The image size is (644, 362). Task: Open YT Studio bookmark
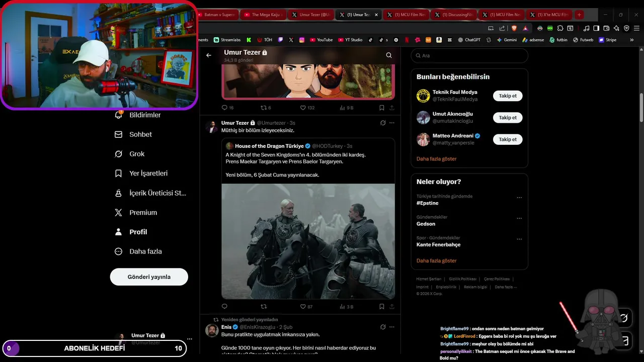(350, 40)
